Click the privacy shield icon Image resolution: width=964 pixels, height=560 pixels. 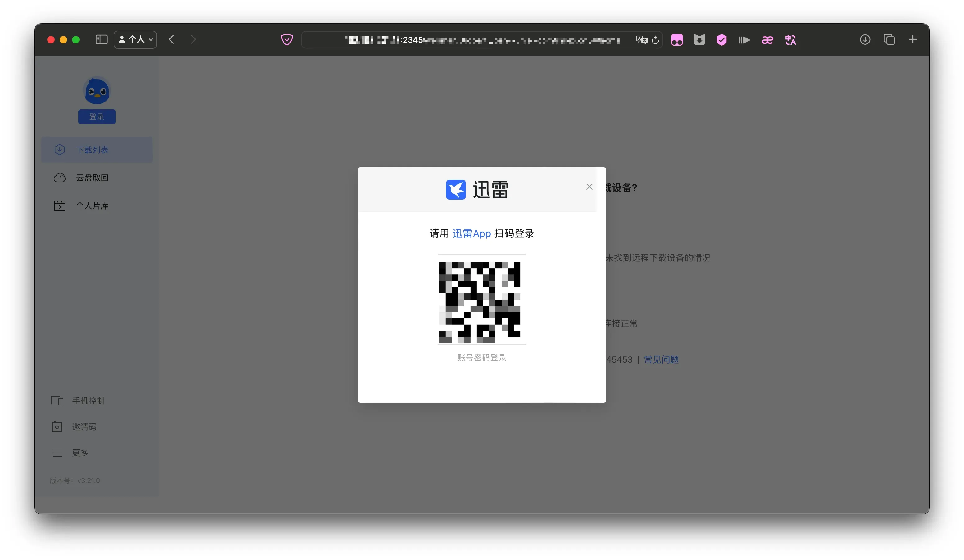point(287,39)
